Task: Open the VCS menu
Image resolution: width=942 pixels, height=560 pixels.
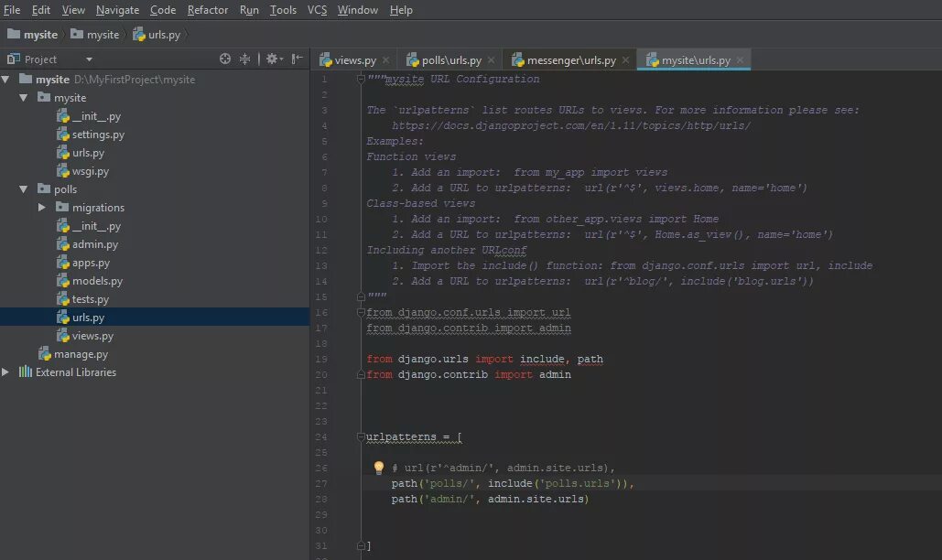Action: (317, 10)
